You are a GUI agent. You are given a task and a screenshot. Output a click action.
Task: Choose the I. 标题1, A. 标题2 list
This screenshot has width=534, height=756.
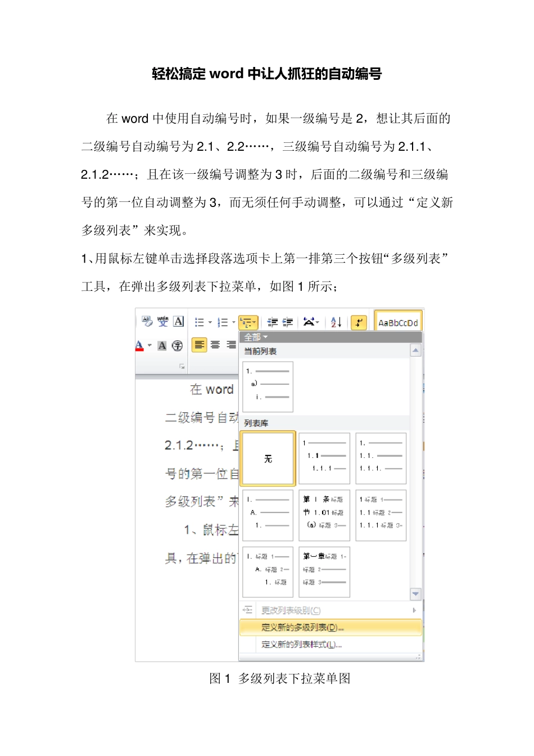pos(268,572)
